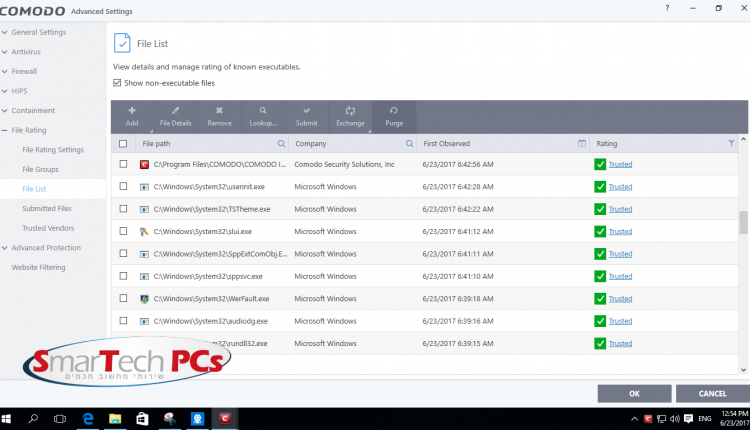Screen dimensions: 750x430
Task: Click scroll down arrow of file list
Action: pos(743,370)
